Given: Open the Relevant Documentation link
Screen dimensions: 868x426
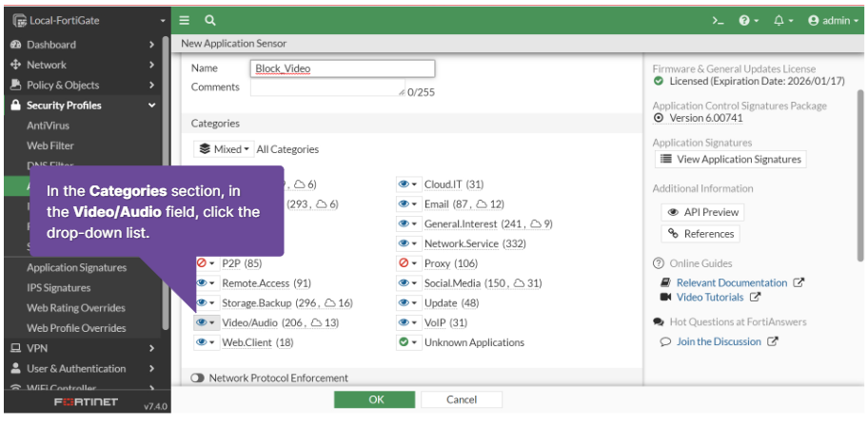Looking at the screenshot, I should pos(732,282).
